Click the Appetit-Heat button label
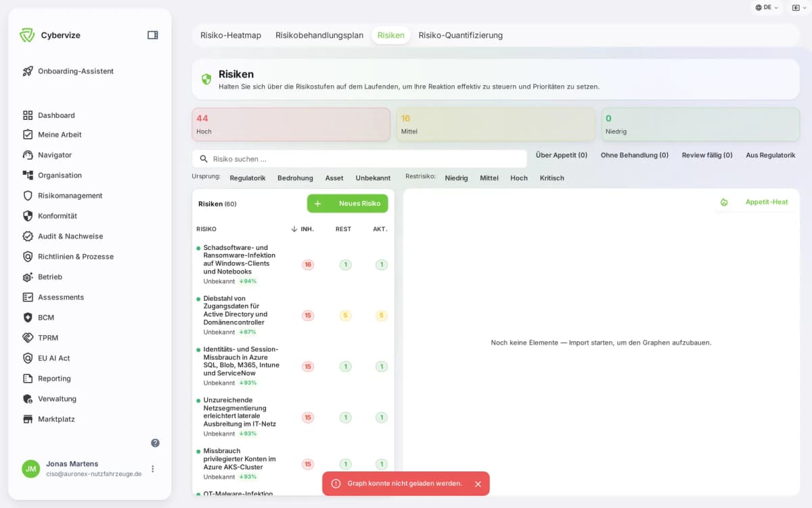Viewport: 812px width, 508px height. (x=767, y=202)
